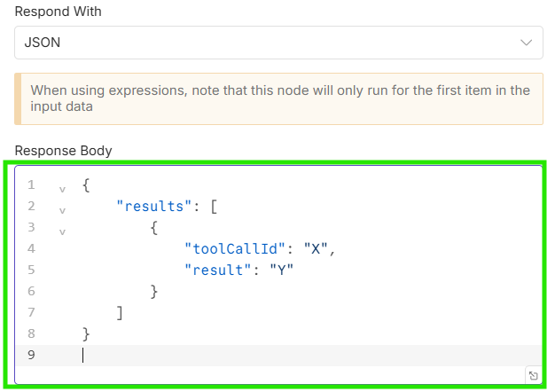Click the Response Body label
This screenshot has width=555, height=392.
coord(63,151)
